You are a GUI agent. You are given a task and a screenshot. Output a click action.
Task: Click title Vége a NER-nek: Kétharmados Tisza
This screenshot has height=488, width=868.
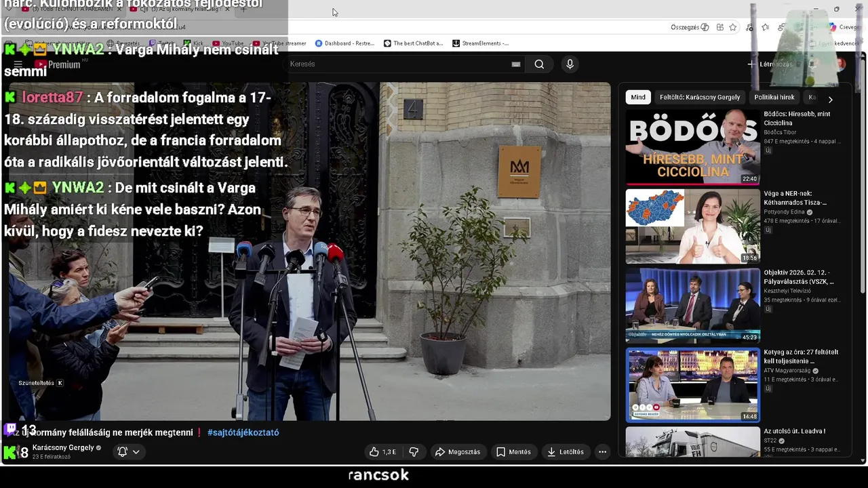[795, 198]
